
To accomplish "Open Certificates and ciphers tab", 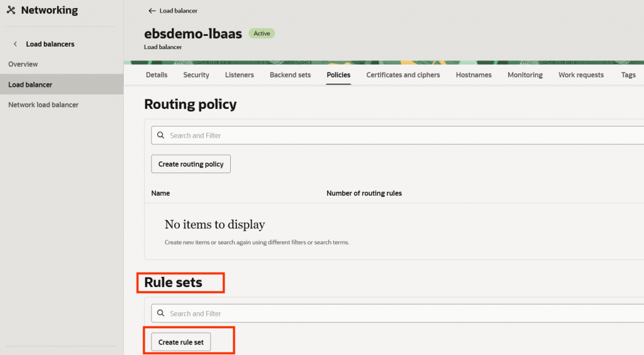I will tap(403, 75).
